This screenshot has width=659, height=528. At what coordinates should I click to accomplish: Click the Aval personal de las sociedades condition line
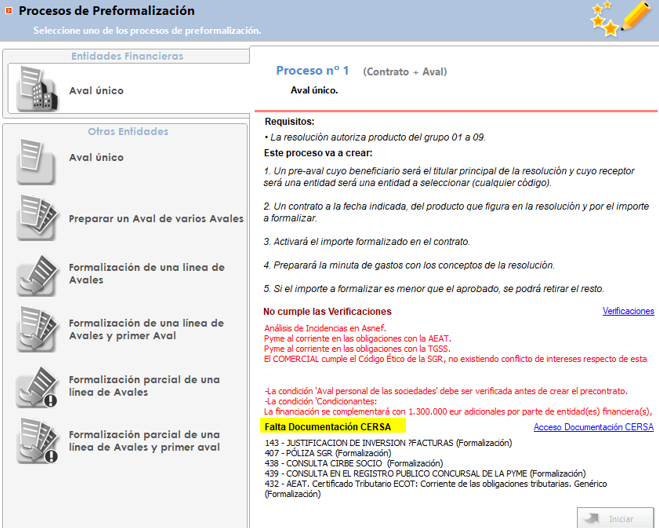click(x=446, y=391)
